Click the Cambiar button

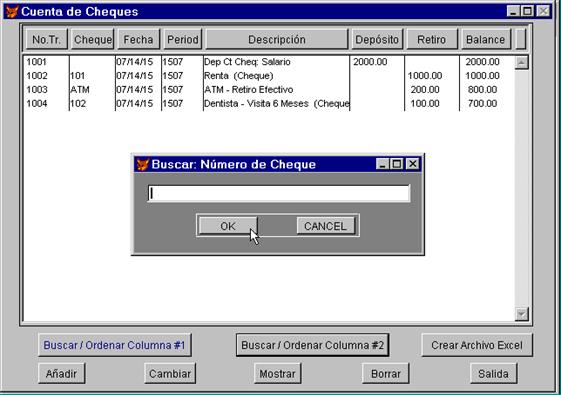[x=170, y=374]
